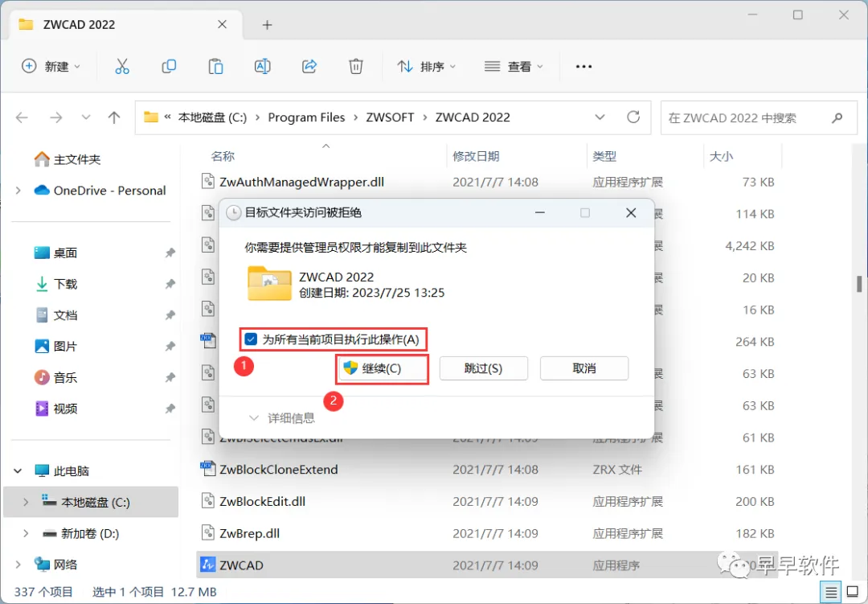
Task: Click Local Disk (C:) in address path
Action: (212, 117)
